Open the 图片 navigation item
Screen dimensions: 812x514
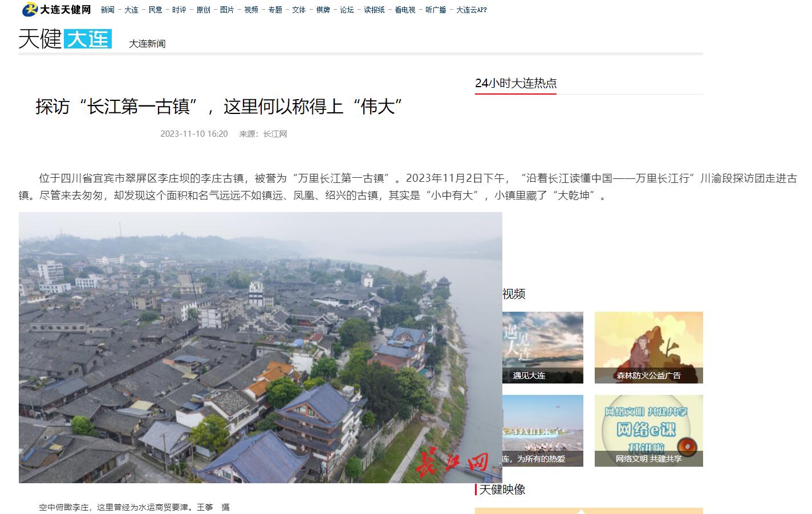pyautogui.click(x=227, y=10)
